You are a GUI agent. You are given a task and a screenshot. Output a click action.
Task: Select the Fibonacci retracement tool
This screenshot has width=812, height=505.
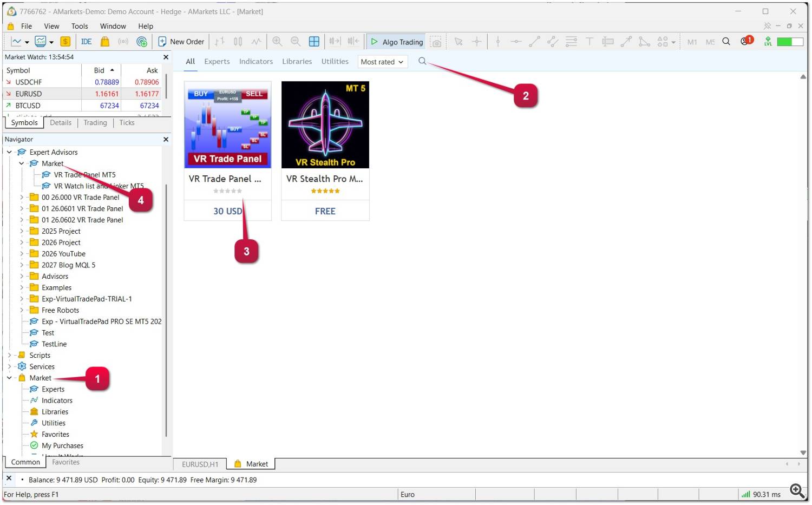coord(571,42)
